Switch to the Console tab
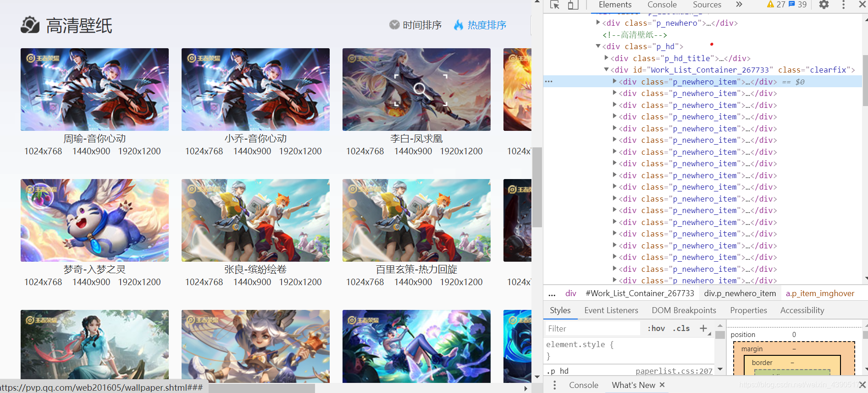868x393 pixels. [662, 5]
